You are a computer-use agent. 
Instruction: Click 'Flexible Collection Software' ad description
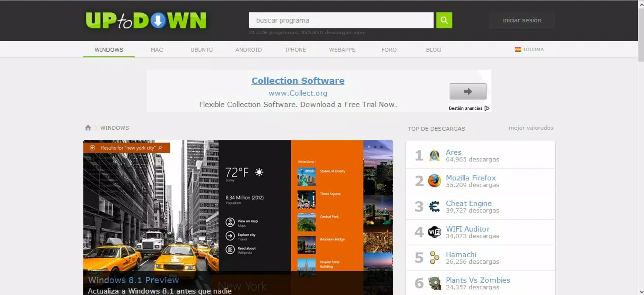(298, 104)
